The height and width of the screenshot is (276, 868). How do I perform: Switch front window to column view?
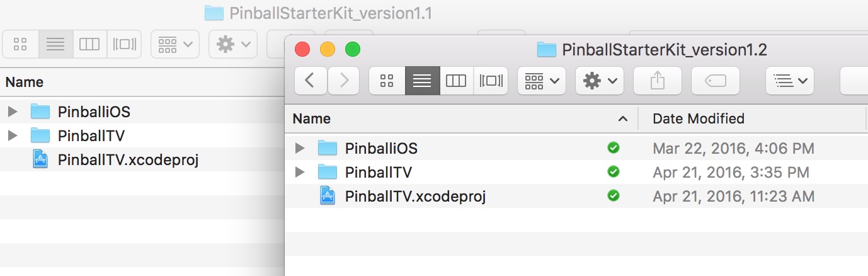455,80
